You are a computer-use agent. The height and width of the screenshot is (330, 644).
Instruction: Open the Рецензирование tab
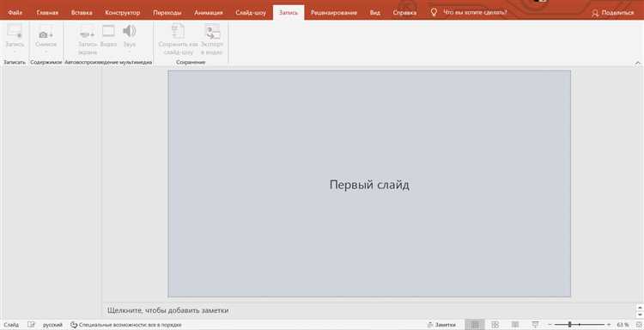point(333,13)
